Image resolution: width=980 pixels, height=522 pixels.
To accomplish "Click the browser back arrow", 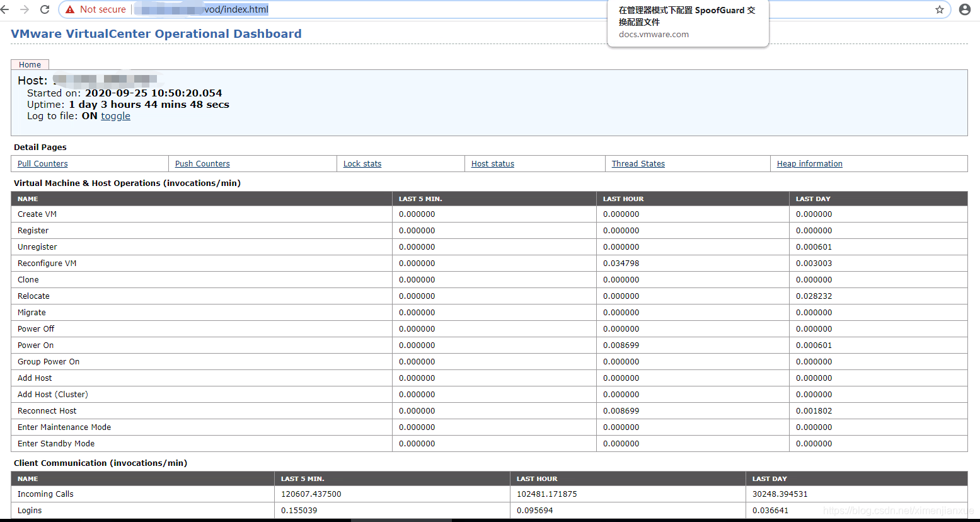I will point(5,9).
